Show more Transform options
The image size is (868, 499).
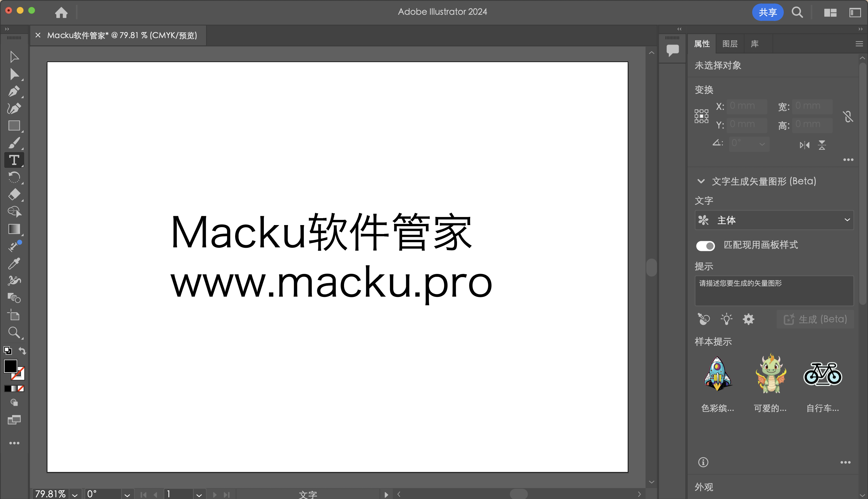point(848,160)
